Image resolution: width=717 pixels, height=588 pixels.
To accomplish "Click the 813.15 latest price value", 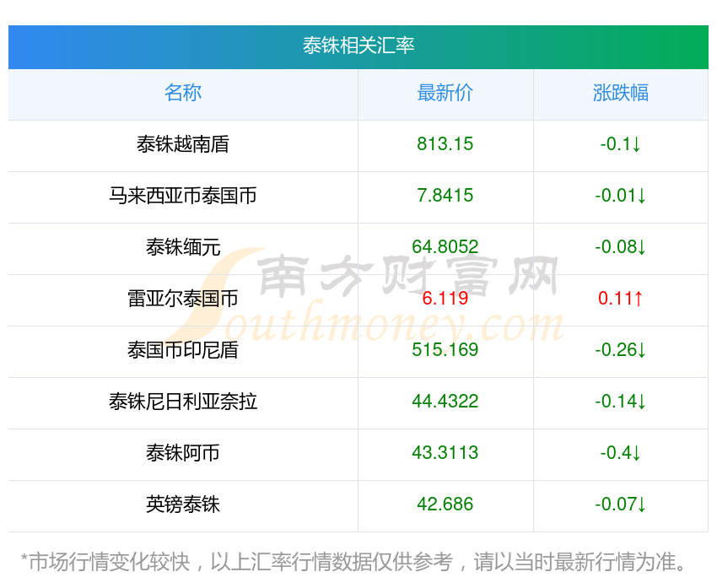I will [x=445, y=144].
